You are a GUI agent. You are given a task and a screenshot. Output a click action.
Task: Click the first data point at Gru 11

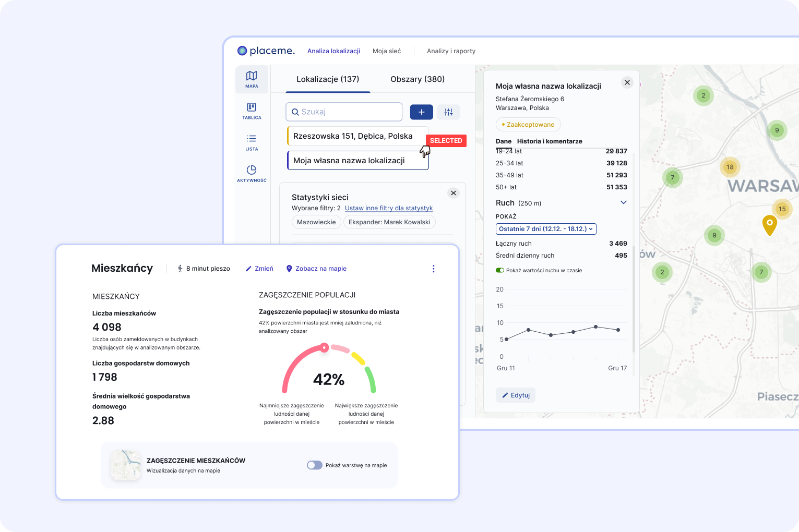pos(506,339)
